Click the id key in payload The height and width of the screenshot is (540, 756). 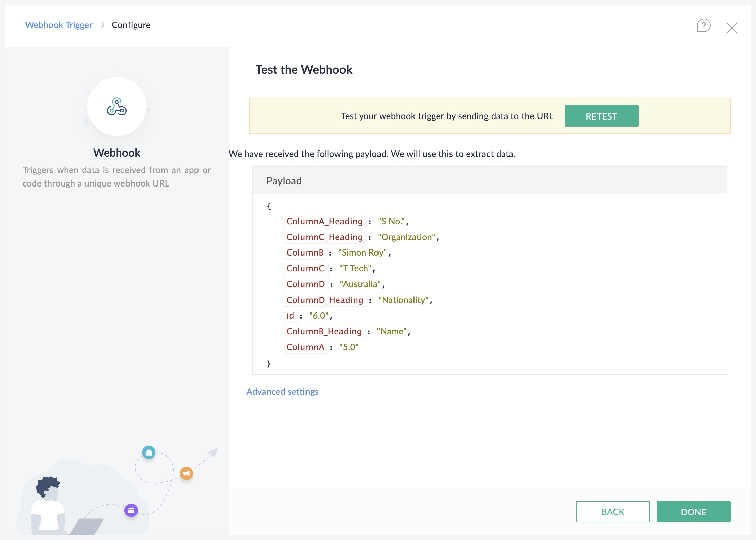[x=290, y=316]
